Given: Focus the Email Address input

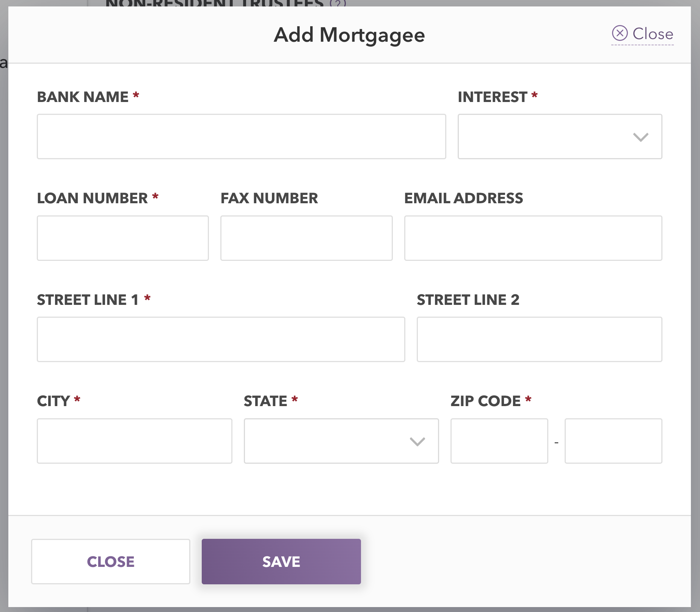Looking at the screenshot, I should [533, 238].
